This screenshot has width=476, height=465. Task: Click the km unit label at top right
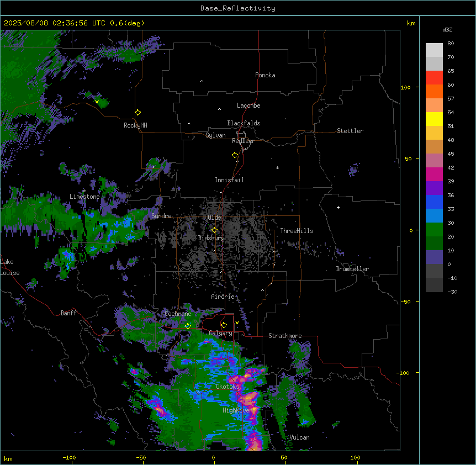[x=411, y=23]
